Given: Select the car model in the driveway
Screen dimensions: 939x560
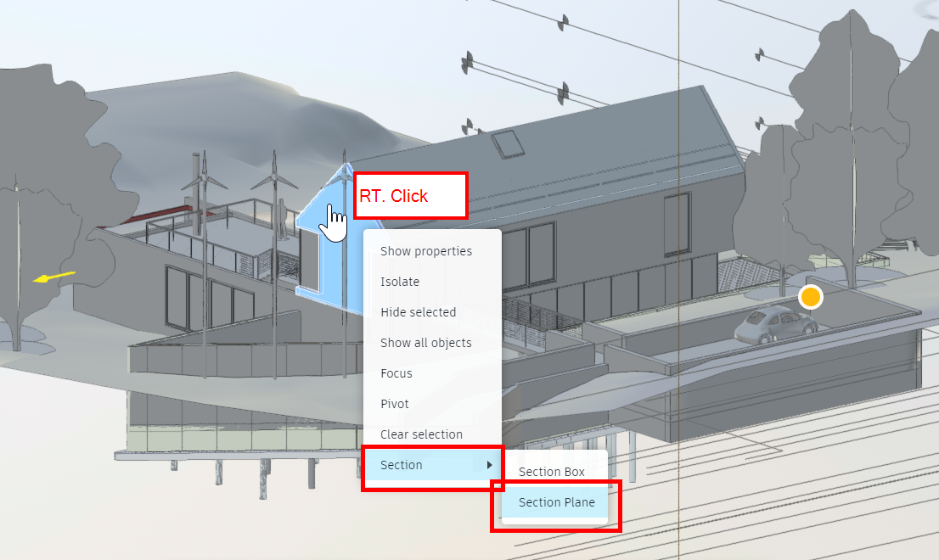Looking at the screenshot, I should [x=775, y=326].
